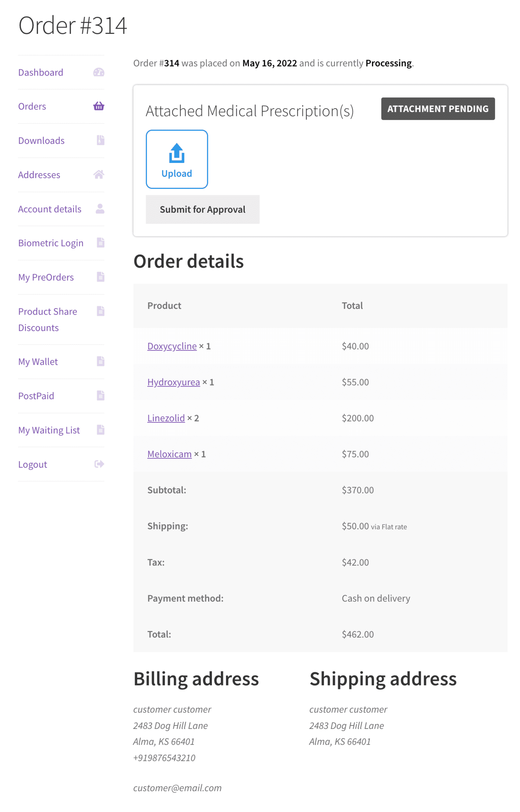Go to the PostPaid section
The height and width of the screenshot is (812, 520).
click(36, 396)
